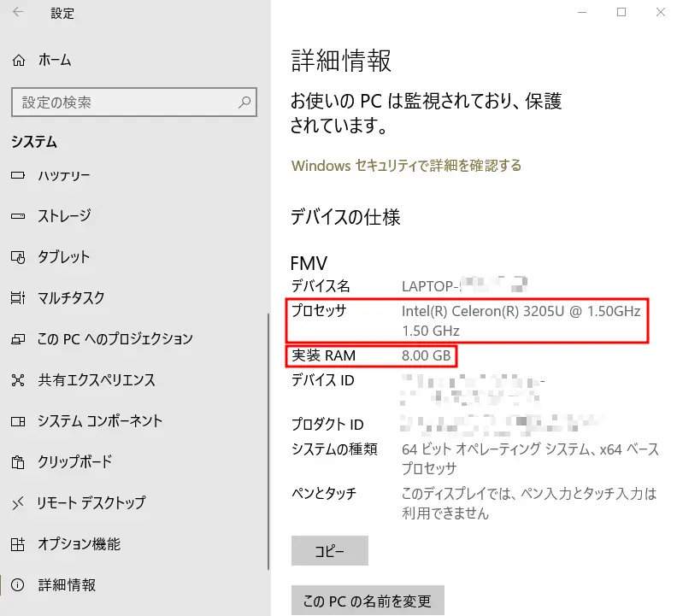This screenshot has width=677, height=616.
Task: Click the ペンとタッチ label
Action: tap(324, 493)
